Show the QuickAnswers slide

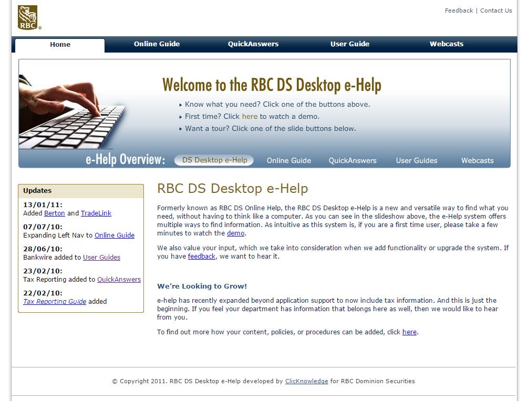(x=352, y=160)
